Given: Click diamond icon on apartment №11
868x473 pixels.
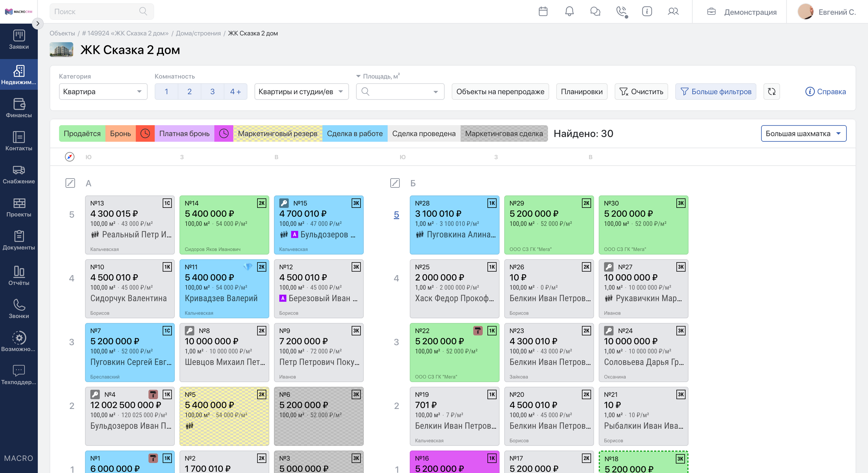Looking at the screenshot, I should (x=248, y=267).
